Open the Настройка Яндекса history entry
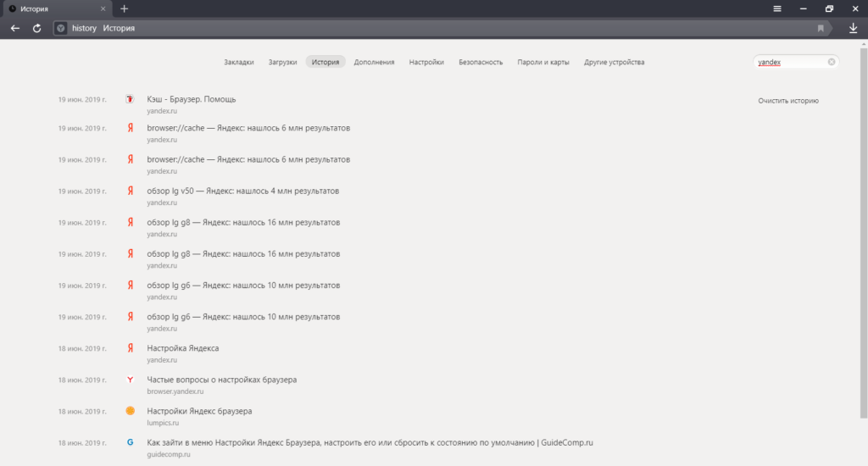Screen dimensions: 868x466 (183, 348)
